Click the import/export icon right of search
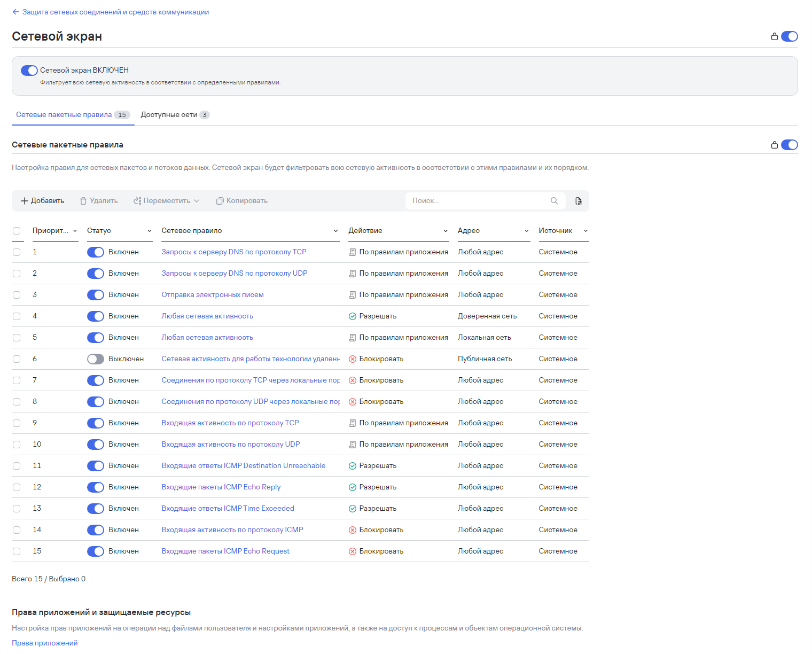Screen dimensions: 812x654 point(578,201)
